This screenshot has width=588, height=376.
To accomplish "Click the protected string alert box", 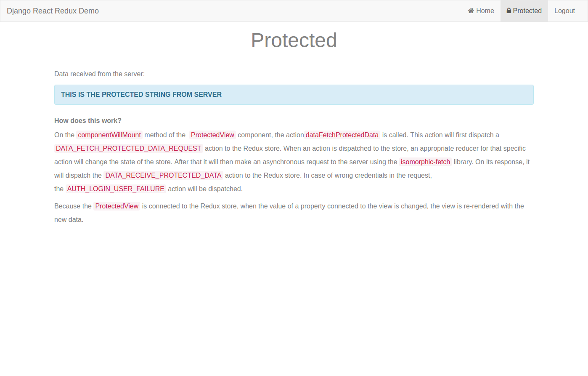I will 294,95.
